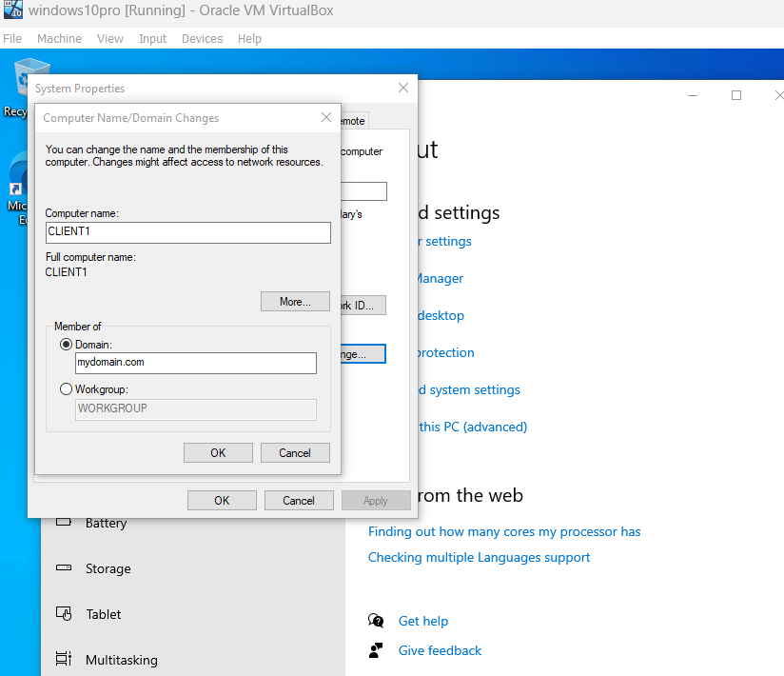Open the VirtualBox View menu
784x676 pixels.
click(110, 38)
